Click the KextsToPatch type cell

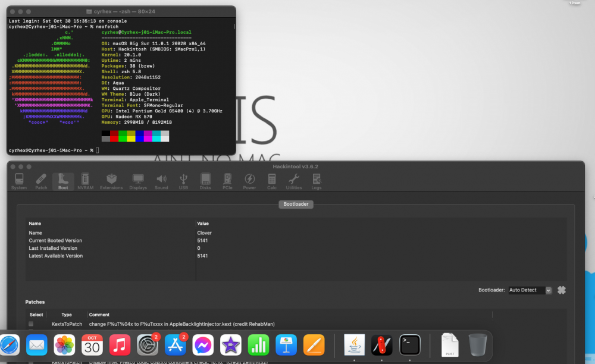(x=67, y=324)
